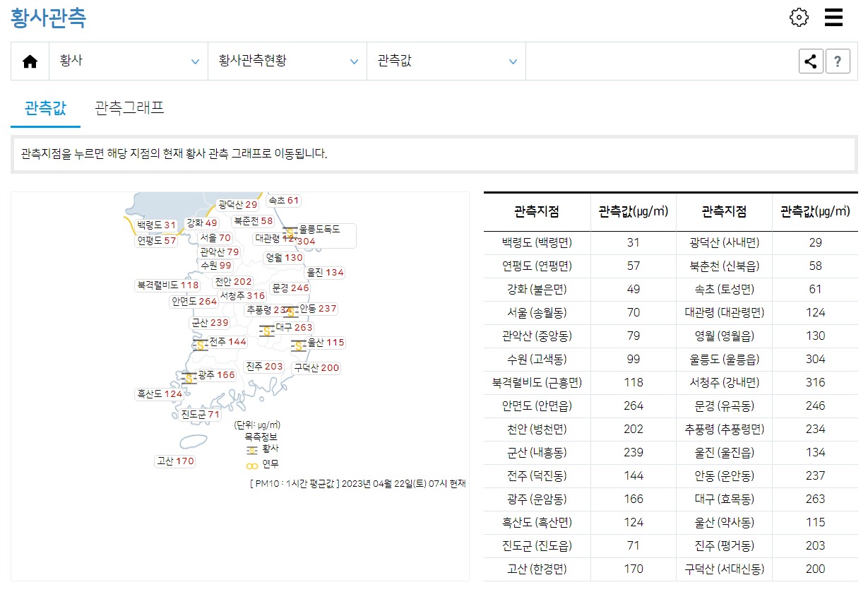Click 서울 (송월동) table cell

(x=537, y=312)
